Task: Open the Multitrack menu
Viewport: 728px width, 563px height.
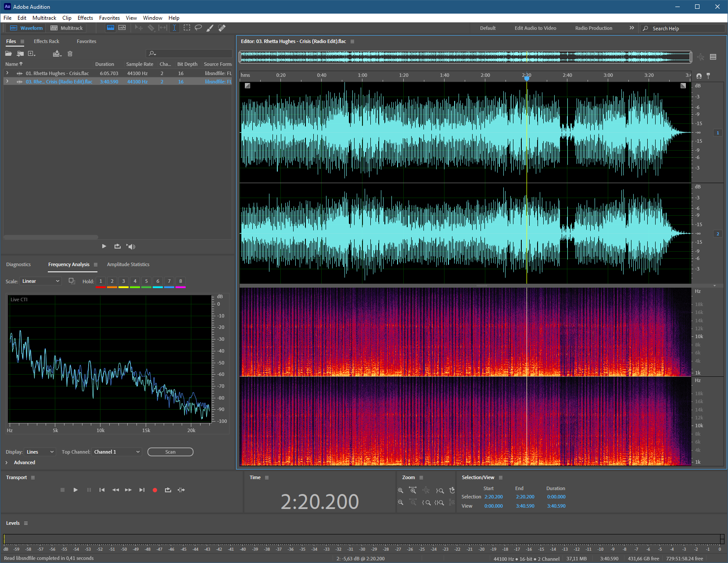Action: coord(44,18)
